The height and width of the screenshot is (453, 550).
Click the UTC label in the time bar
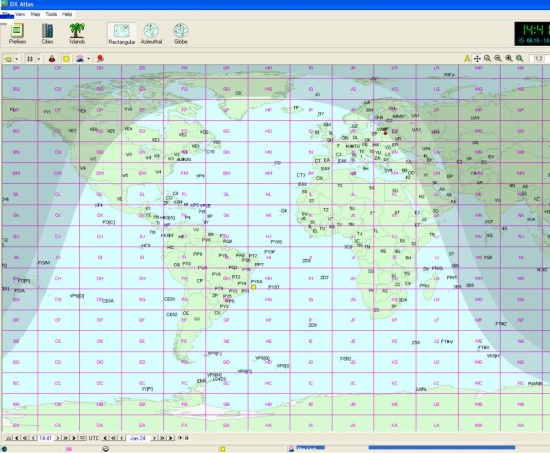point(94,438)
